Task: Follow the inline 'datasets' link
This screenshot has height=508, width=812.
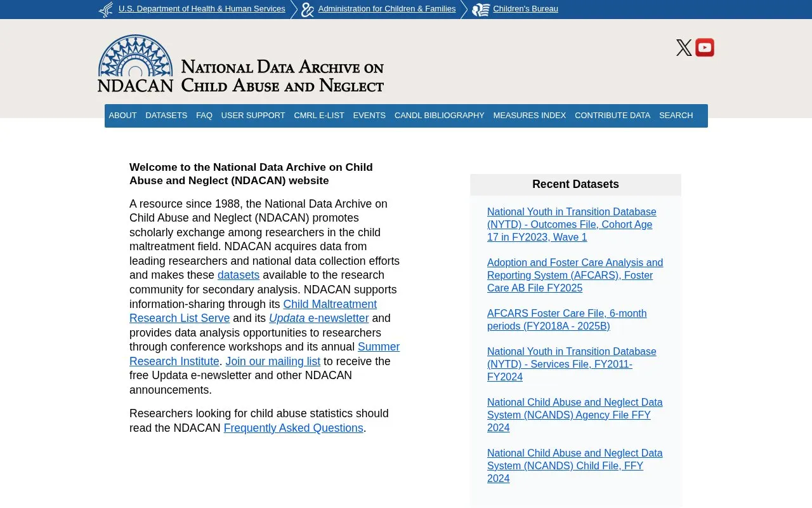Action: [239, 275]
